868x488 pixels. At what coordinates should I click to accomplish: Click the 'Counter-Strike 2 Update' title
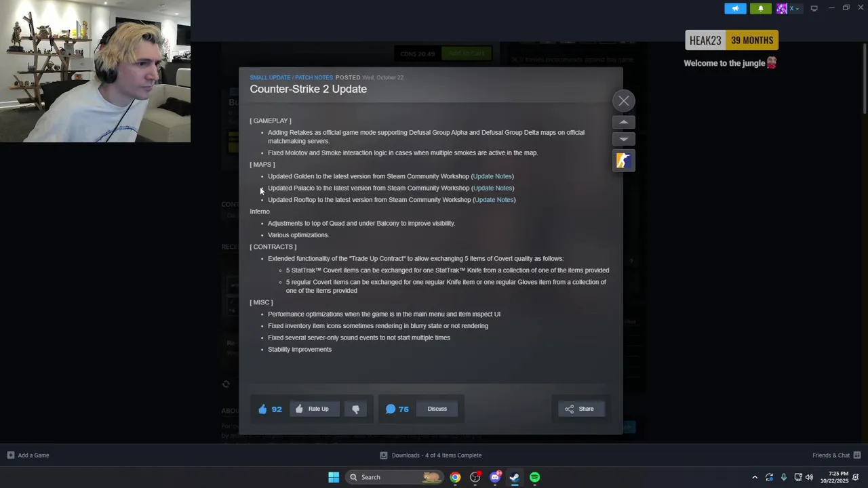(309, 89)
